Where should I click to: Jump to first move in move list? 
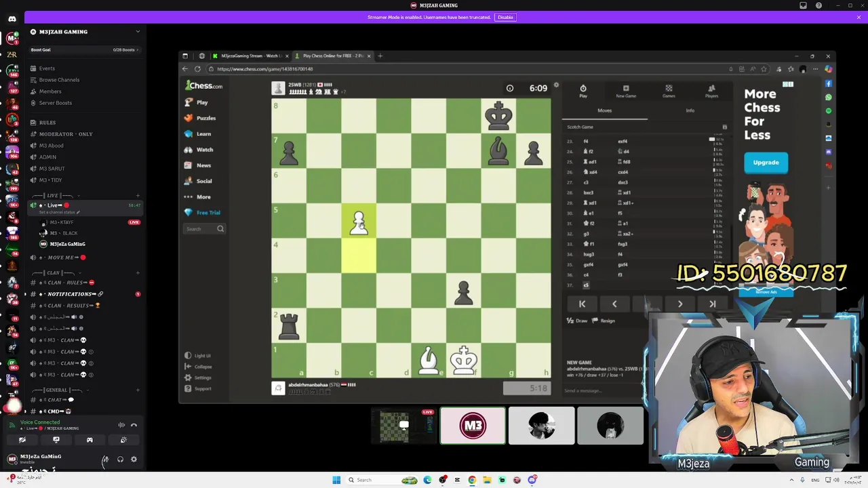tap(582, 304)
